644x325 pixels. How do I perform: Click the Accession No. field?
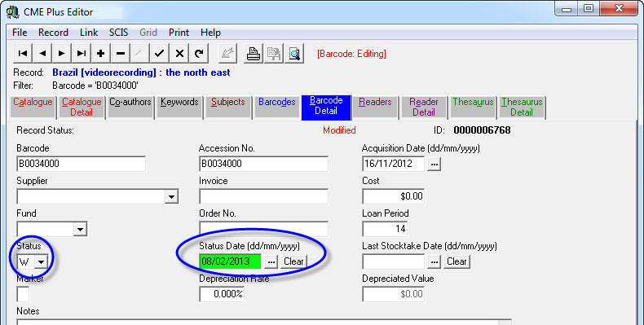coord(263,164)
